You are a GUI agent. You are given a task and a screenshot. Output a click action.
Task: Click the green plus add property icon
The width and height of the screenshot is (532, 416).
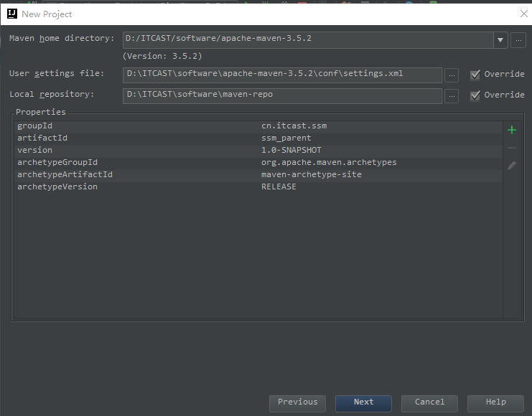pos(512,130)
